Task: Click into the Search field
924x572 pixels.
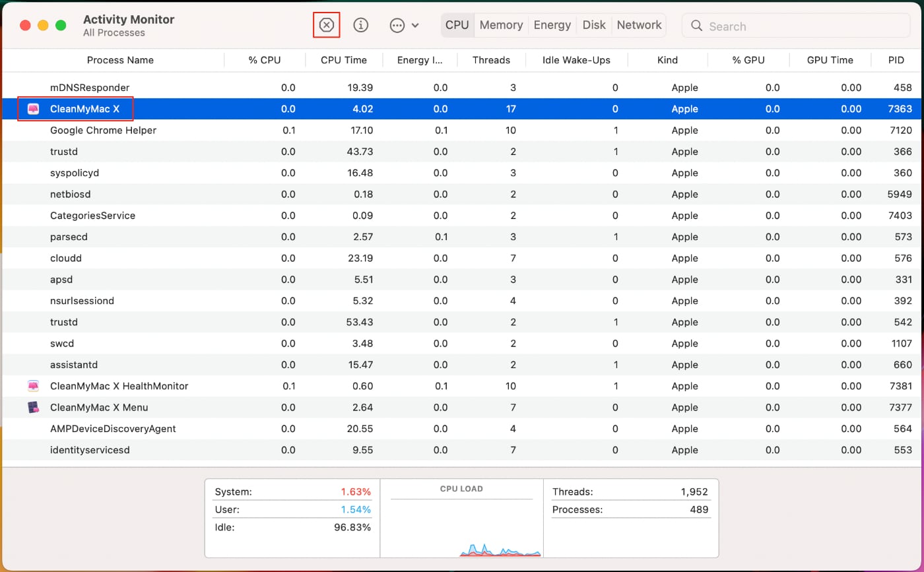Action: [x=795, y=26]
